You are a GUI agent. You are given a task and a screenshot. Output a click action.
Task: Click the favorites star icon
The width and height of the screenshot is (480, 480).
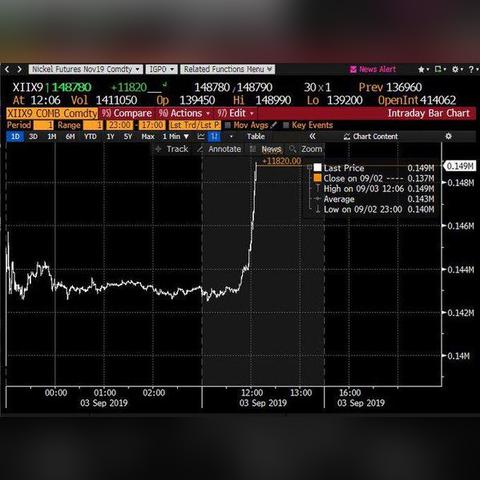coord(421,69)
